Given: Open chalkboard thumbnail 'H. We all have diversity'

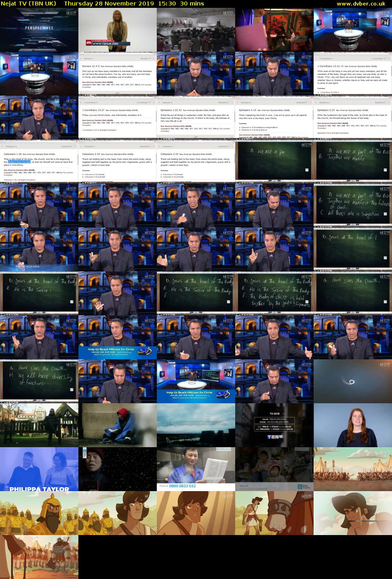Looking at the screenshot, I should 39,381.
